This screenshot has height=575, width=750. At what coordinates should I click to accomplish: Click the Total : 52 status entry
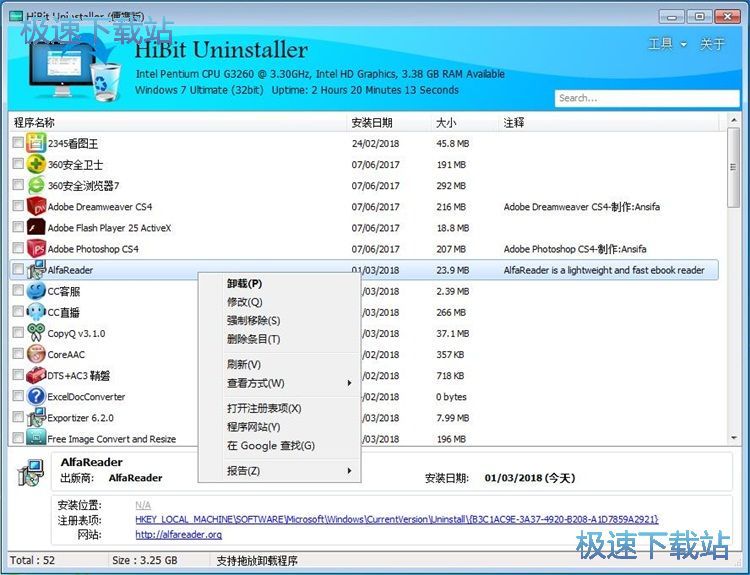tap(33, 560)
